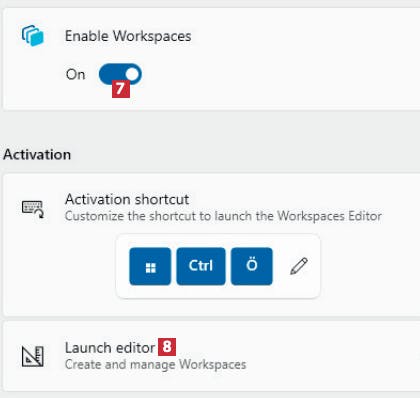Click the Windows logo key tile

click(150, 266)
